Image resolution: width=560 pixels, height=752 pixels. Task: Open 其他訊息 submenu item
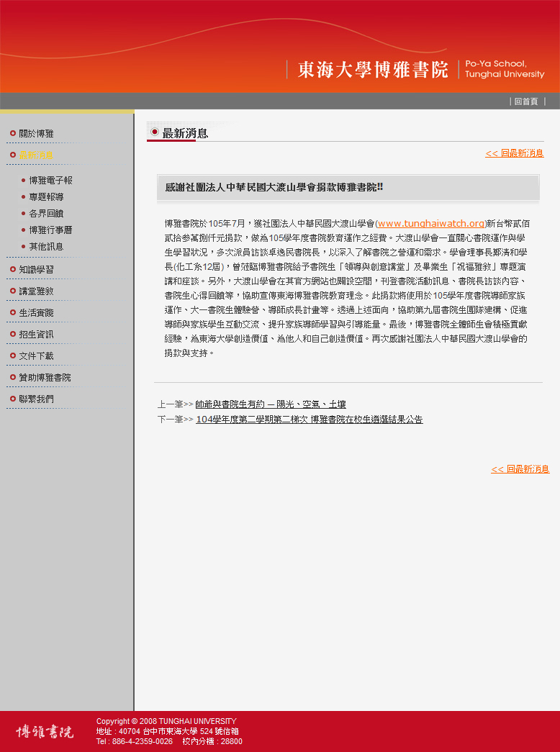tap(46, 247)
